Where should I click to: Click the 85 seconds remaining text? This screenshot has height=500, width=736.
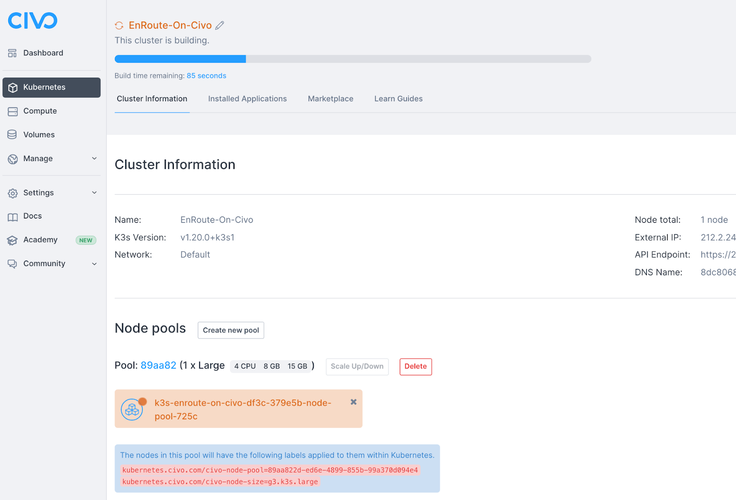point(207,76)
